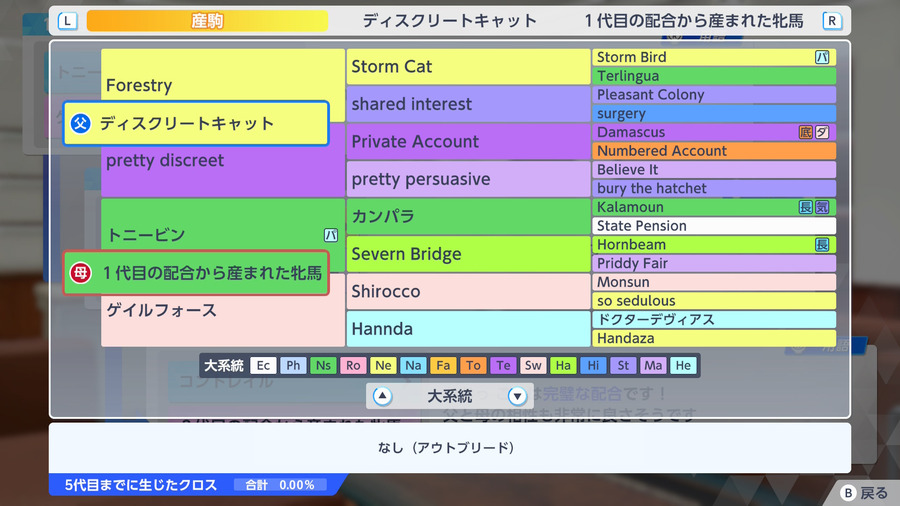Click the Storm Cat cell
The image size is (900, 506).
tap(468, 67)
